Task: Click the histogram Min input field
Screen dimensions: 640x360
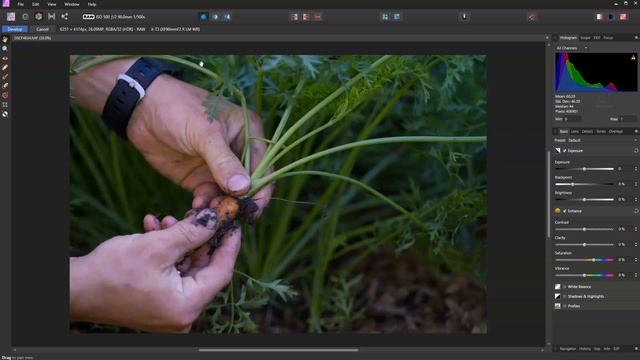Action: pos(573,119)
